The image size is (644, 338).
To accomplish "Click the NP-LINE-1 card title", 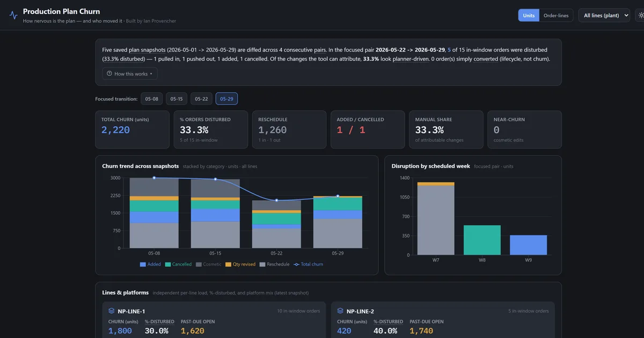I will (131, 311).
